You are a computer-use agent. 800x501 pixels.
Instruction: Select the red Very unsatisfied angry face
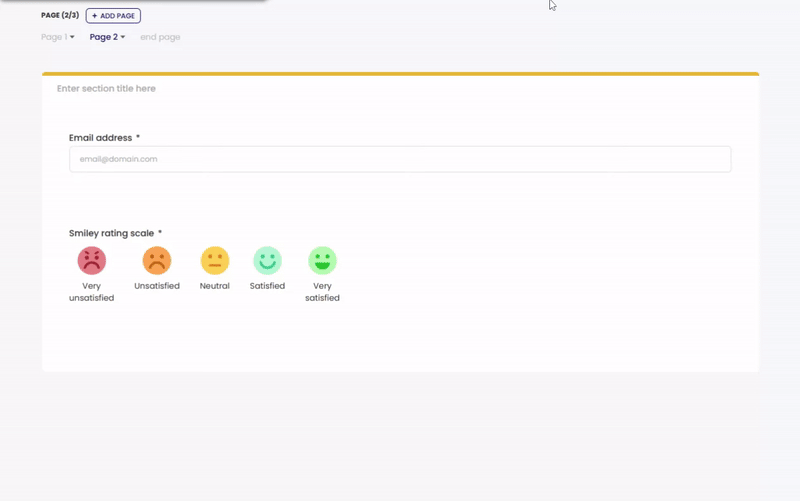(92, 261)
